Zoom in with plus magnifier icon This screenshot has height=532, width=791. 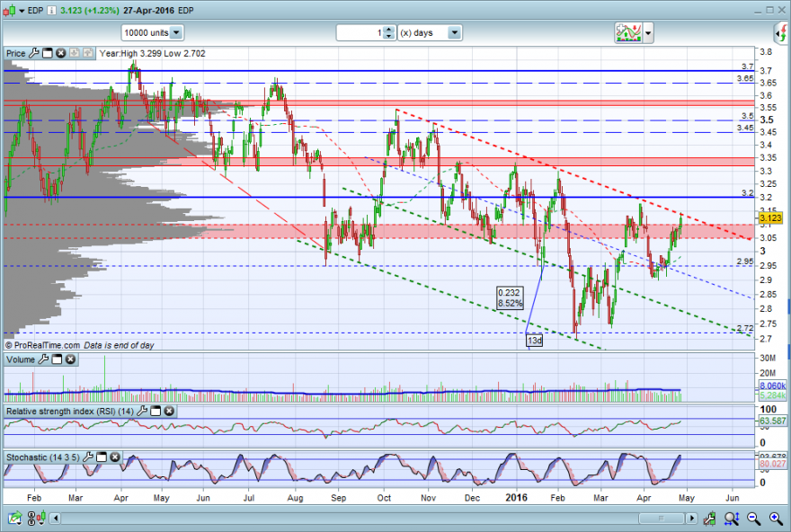tap(776, 518)
